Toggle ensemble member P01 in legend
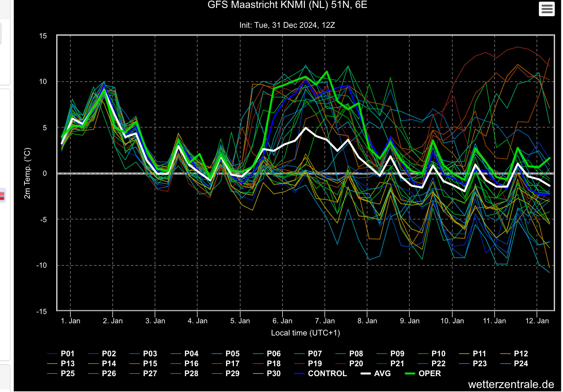 (x=61, y=354)
